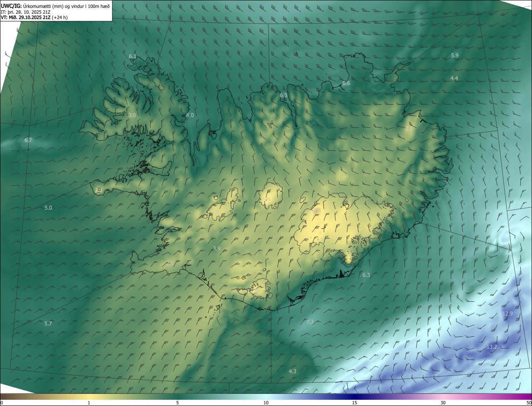The width and height of the screenshot is (532, 406).
Task: Click the 6.3 value off the southeast coast
Action: tap(366, 275)
